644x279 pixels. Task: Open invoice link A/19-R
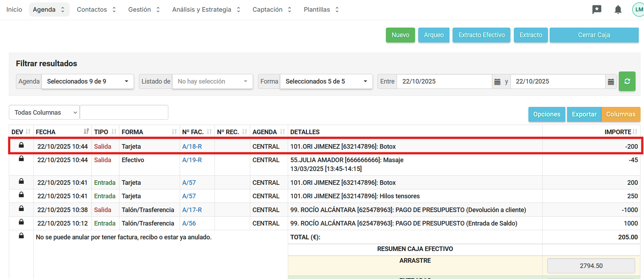pos(192,160)
